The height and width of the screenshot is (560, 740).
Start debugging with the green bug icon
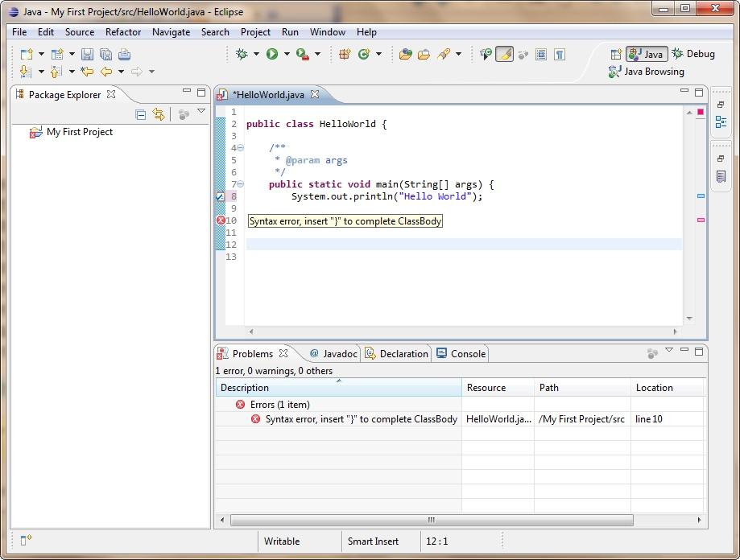tap(242, 54)
